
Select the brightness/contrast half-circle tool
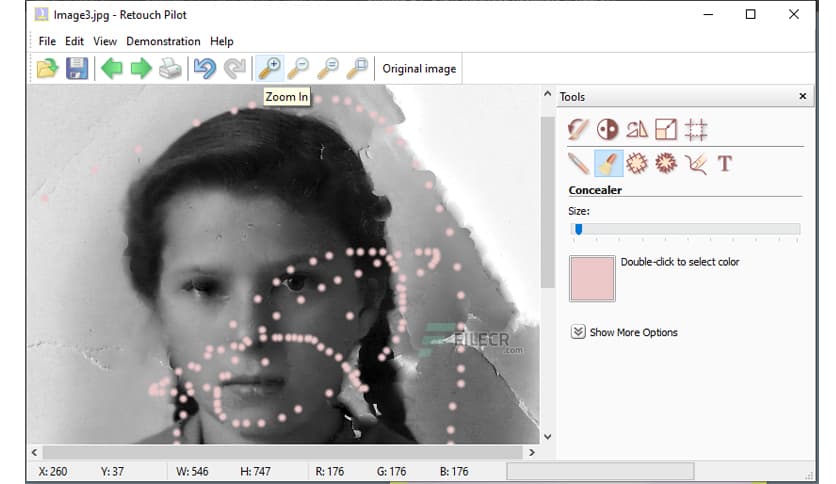pyautogui.click(x=607, y=130)
